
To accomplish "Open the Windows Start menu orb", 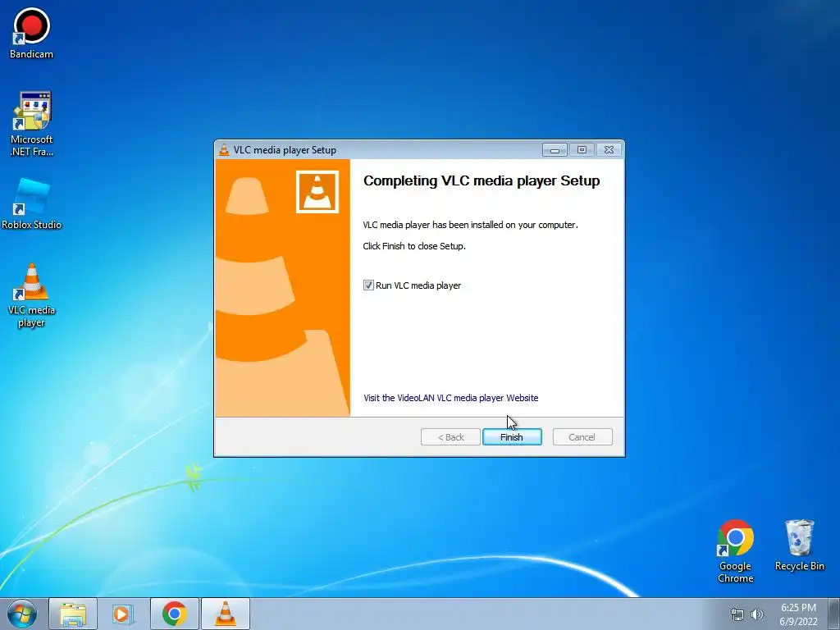I will 22,614.
